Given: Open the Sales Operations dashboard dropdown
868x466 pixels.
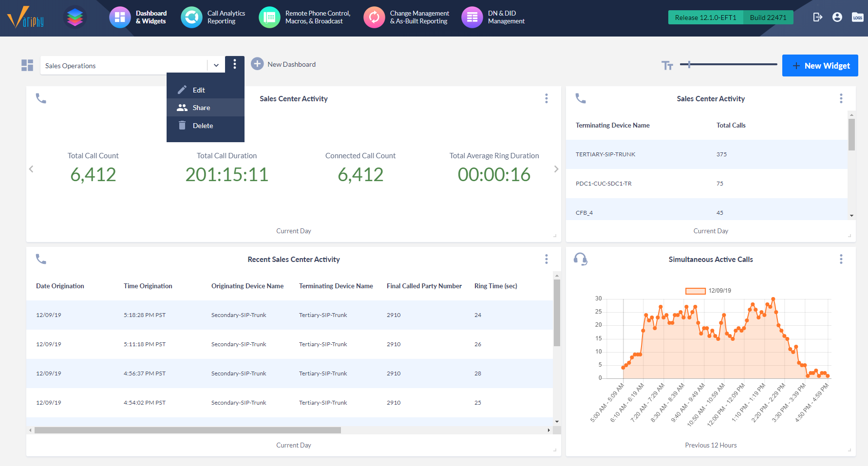Looking at the screenshot, I should click(x=216, y=65).
